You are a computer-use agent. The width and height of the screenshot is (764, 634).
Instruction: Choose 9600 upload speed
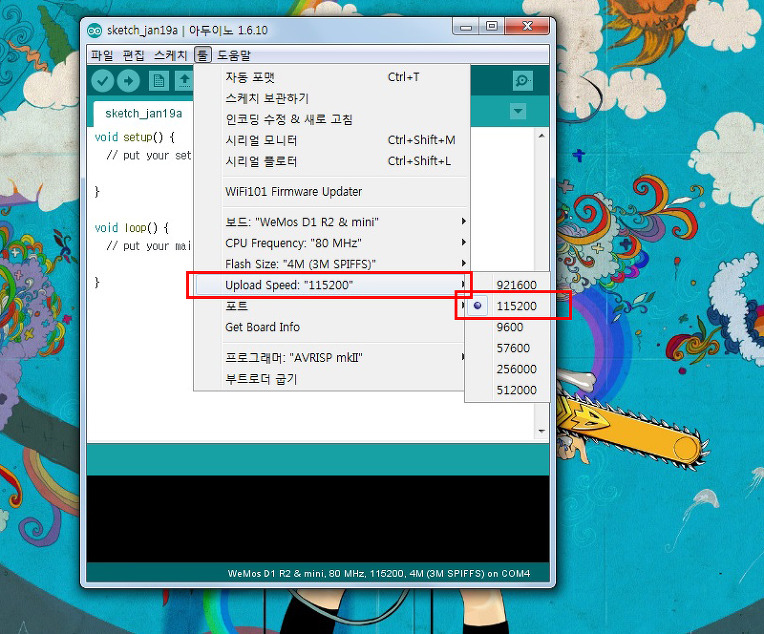[x=507, y=327]
